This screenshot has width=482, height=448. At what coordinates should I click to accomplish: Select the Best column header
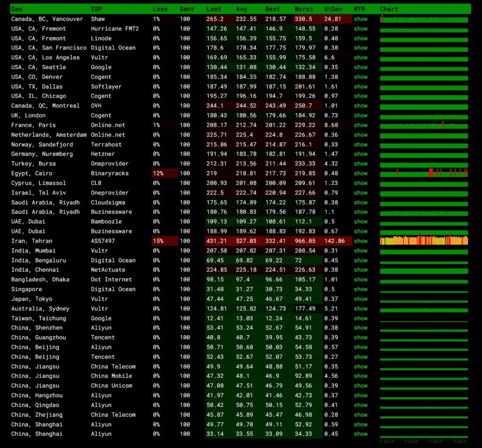tap(273, 9)
